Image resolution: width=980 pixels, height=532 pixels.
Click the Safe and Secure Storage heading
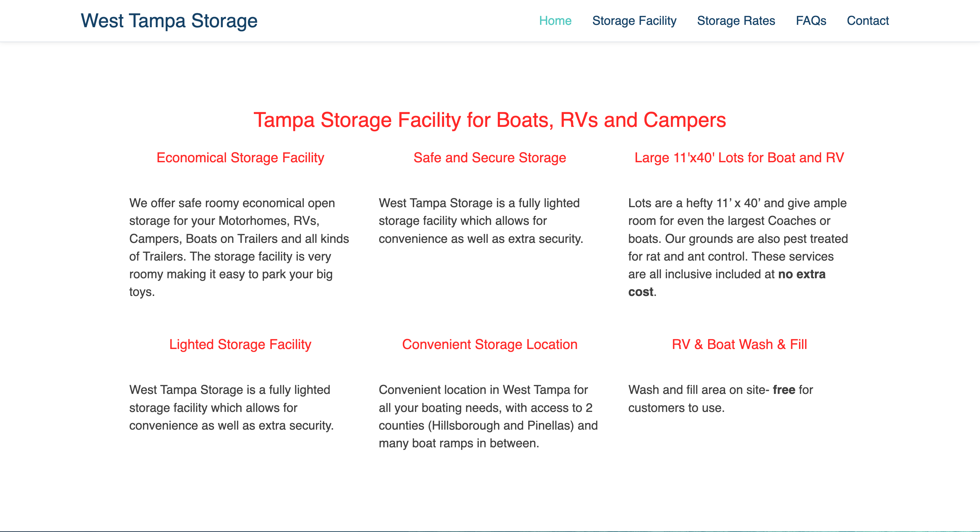(x=490, y=158)
